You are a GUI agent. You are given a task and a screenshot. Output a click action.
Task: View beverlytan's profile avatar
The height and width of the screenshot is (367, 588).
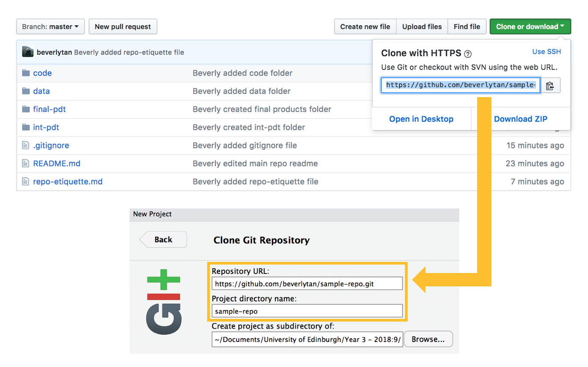(28, 52)
